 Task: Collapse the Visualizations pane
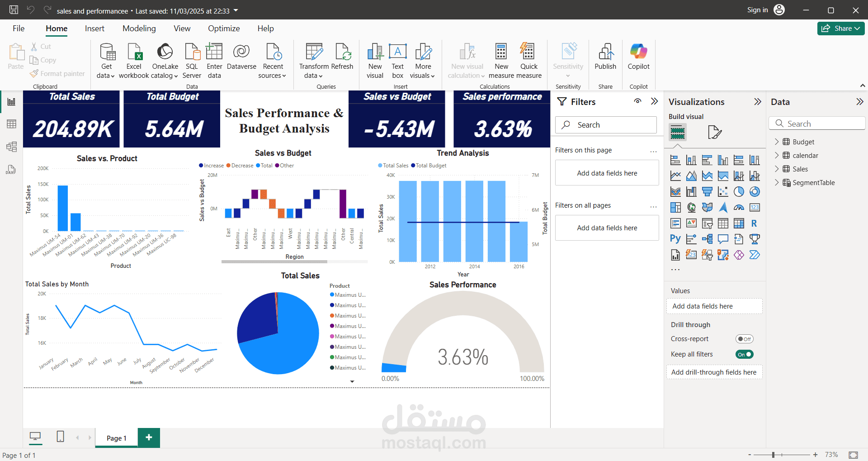[x=758, y=102]
